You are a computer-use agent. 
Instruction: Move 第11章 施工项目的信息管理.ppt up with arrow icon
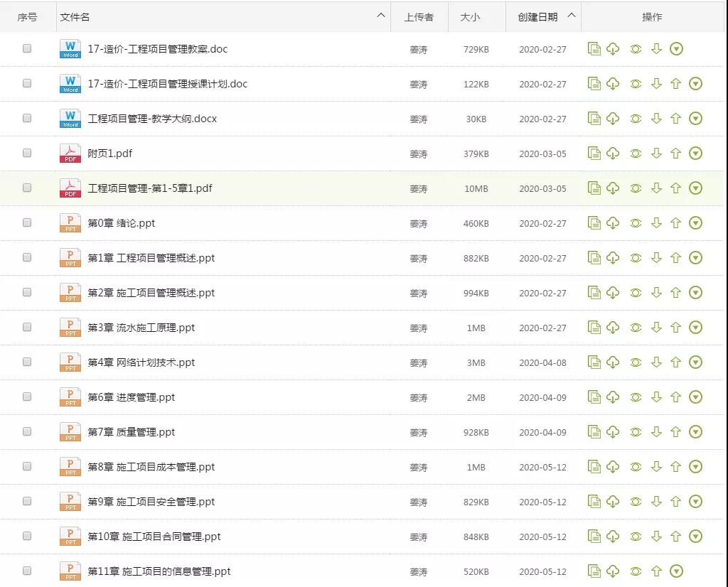[x=656, y=571]
